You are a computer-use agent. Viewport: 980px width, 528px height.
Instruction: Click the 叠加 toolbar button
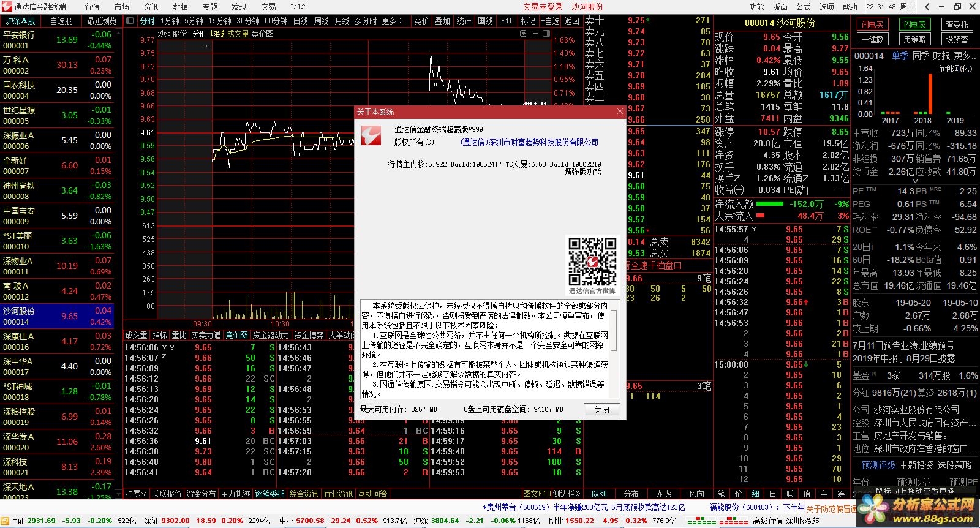[443, 21]
